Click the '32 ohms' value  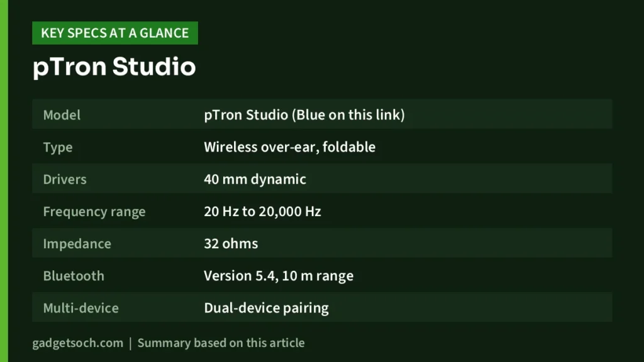click(x=231, y=244)
